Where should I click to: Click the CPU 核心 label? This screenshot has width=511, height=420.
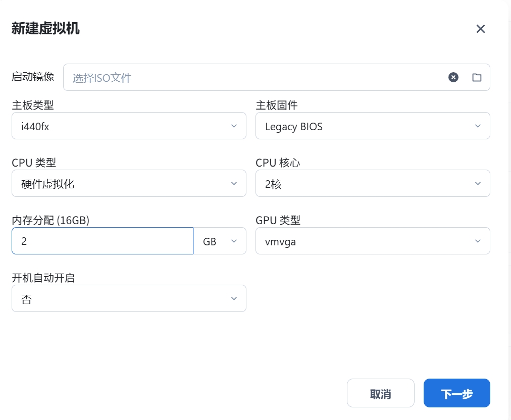[278, 163]
